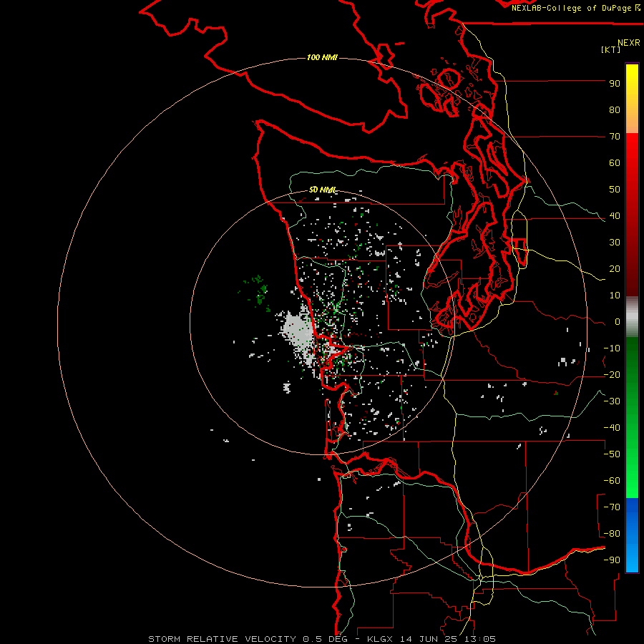Select the -90 value on the velocity scale

point(612,560)
